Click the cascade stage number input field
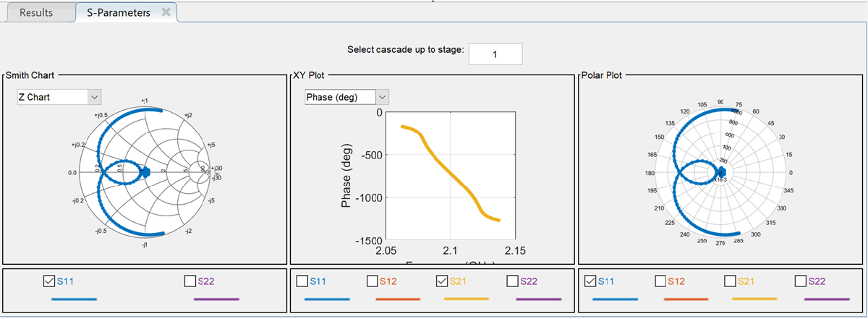This screenshot has width=868, height=319. click(495, 54)
